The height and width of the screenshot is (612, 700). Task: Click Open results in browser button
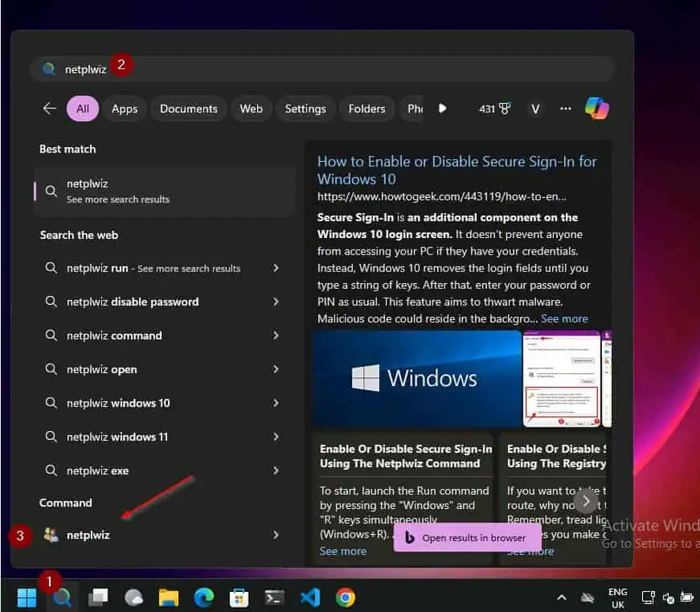pyautogui.click(x=467, y=538)
